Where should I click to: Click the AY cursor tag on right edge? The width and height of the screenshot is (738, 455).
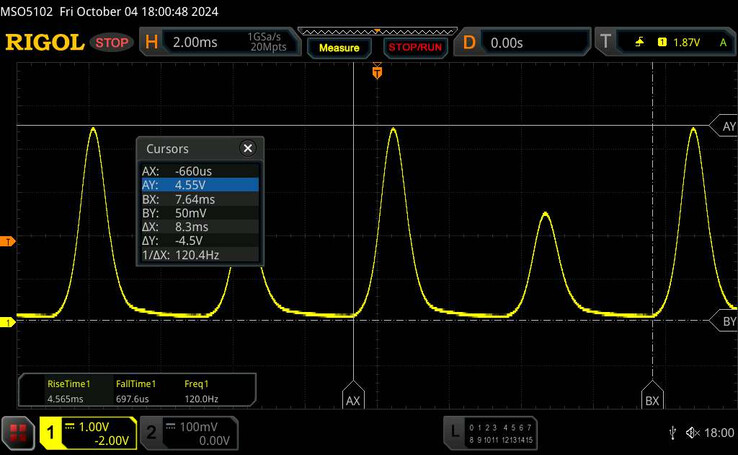point(727,126)
